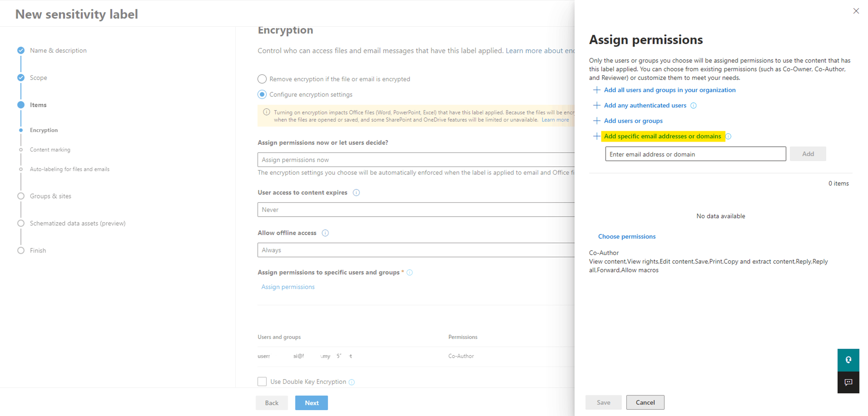The height and width of the screenshot is (416, 868).
Task: Open the Assign permissions now dropdown
Action: click(416, 160)
